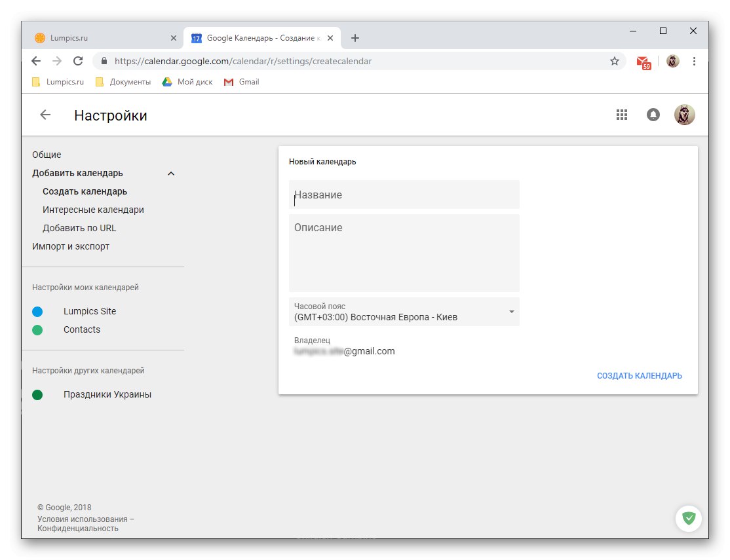Image resolution: width=730 pixels, height=560 pixels.
Task: Click the green shield security icon
Action: point(688,518)
